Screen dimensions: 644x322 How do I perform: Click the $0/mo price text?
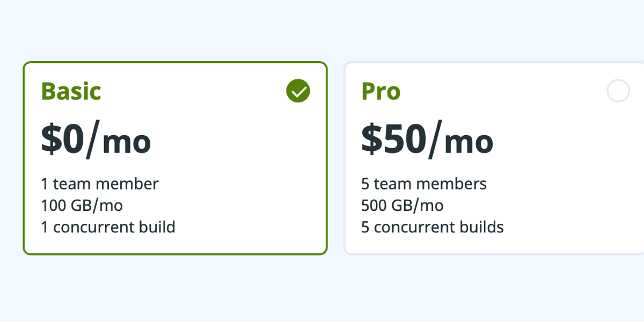[96, 140]
